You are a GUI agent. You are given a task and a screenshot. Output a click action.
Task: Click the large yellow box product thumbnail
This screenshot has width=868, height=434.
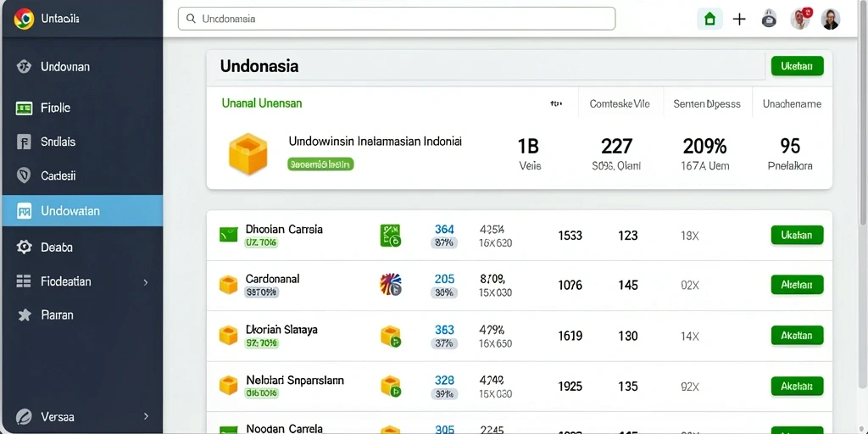pyautogui.click(x=248, y=153)
